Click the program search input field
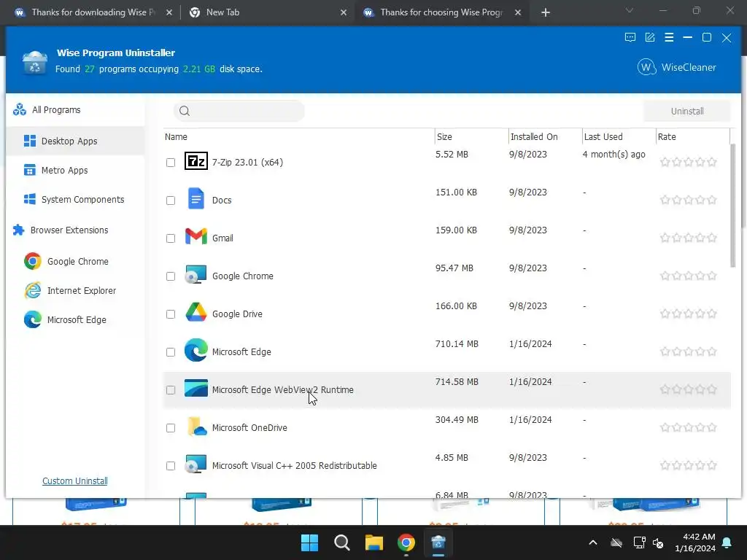747x560 pixels. click(x=239, y=111)
